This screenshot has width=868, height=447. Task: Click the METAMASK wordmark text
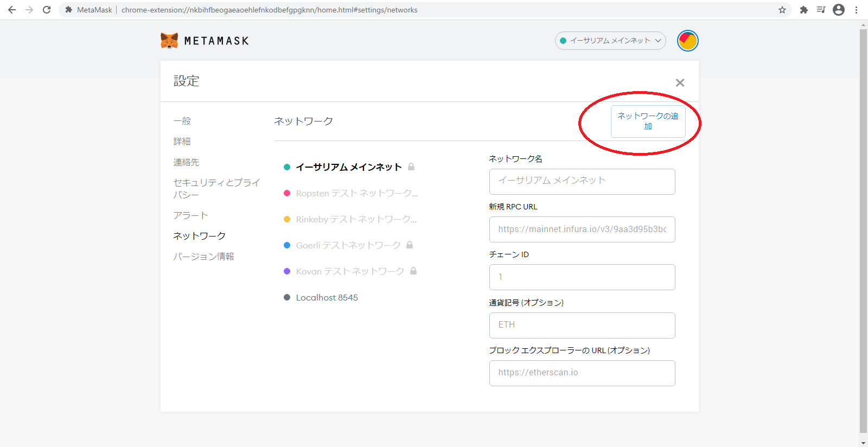point(216,41)
